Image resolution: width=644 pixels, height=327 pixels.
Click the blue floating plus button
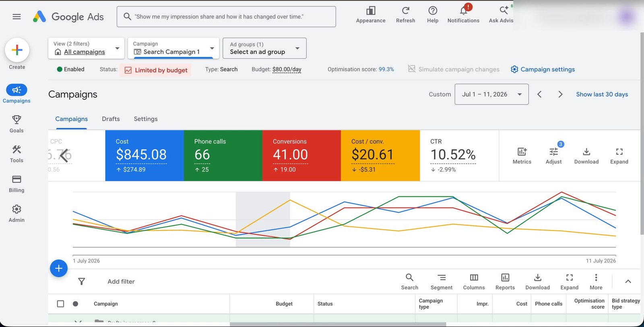click(59, 268)
